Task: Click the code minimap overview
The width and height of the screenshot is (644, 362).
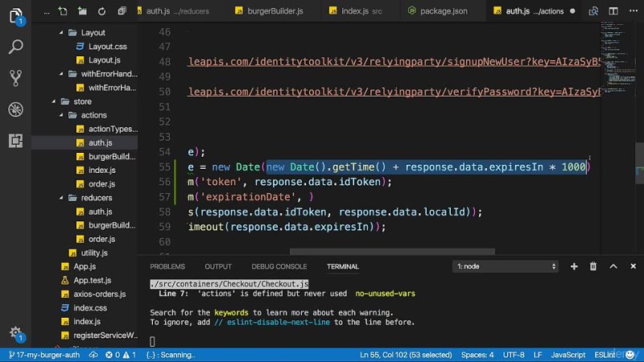Action: click(617, 57)
